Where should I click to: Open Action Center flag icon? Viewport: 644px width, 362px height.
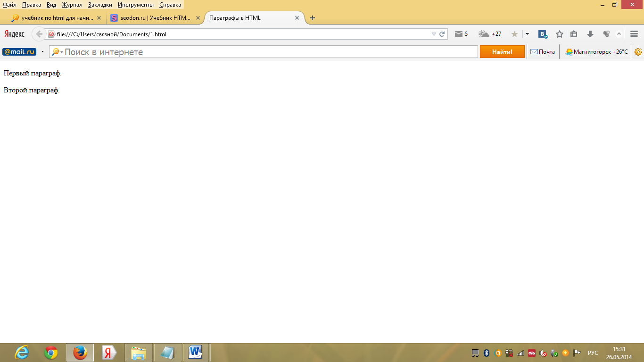click(577, 353)
